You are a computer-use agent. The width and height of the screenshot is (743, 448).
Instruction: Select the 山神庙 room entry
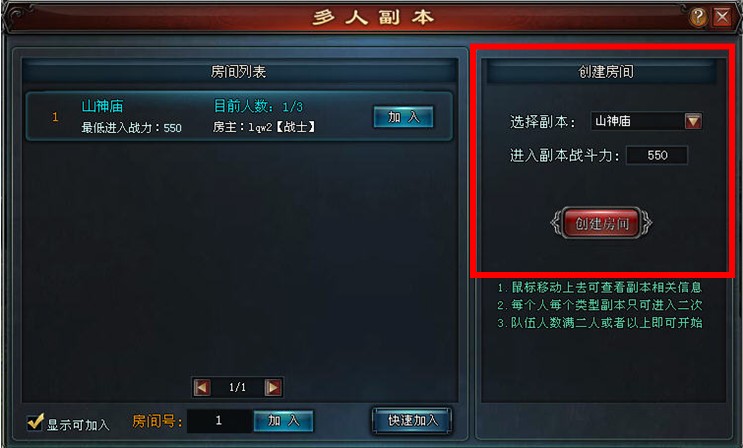239,117
